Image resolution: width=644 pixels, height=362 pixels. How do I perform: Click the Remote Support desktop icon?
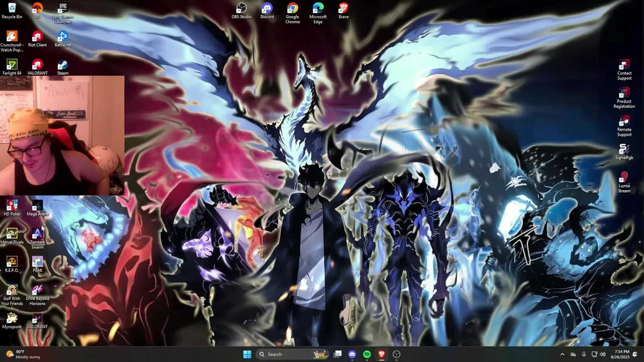pyautogui.click(x=624, y=126)
